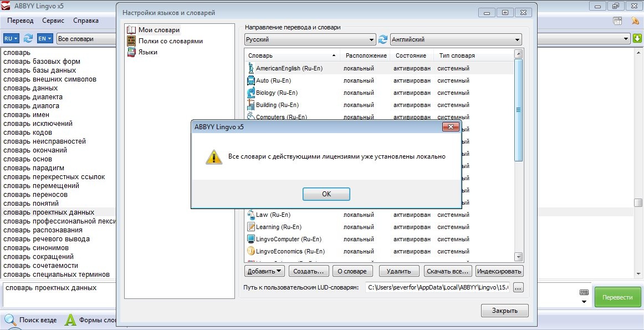Click the LingvoComputer (Ru-En) dictionary icon
The height and width of the screenshot is (330, 644).
point(251,239)
